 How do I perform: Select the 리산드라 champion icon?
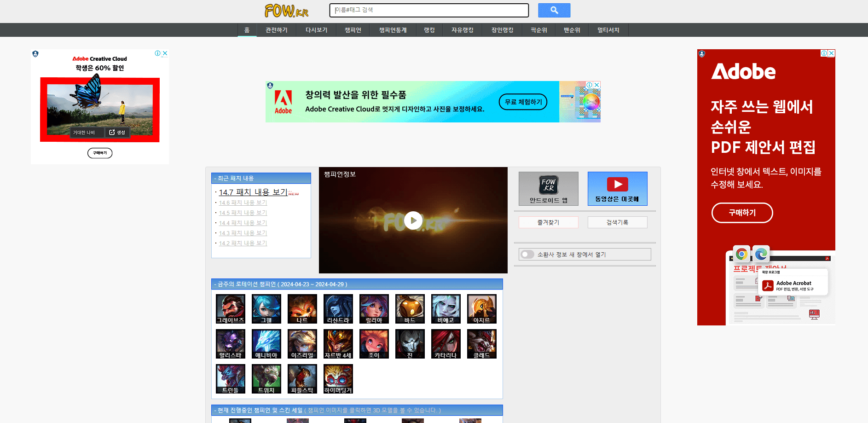[x=338, y=309]
